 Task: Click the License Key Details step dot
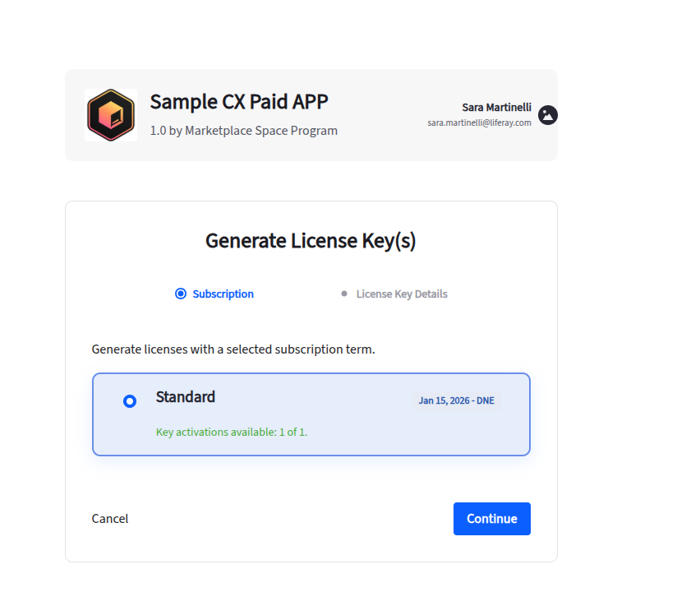click(344, 294)
